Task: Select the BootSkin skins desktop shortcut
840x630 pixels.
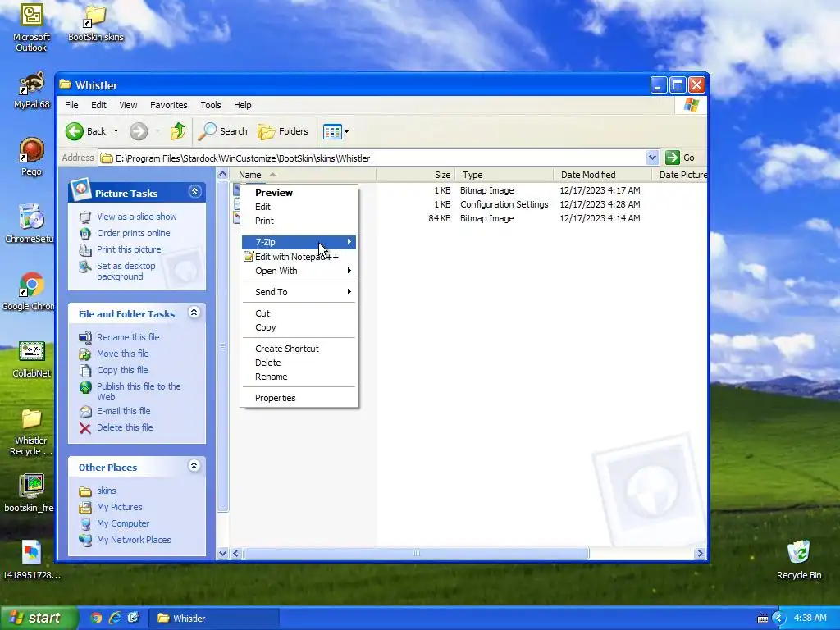Action: (x=95, y=22)
